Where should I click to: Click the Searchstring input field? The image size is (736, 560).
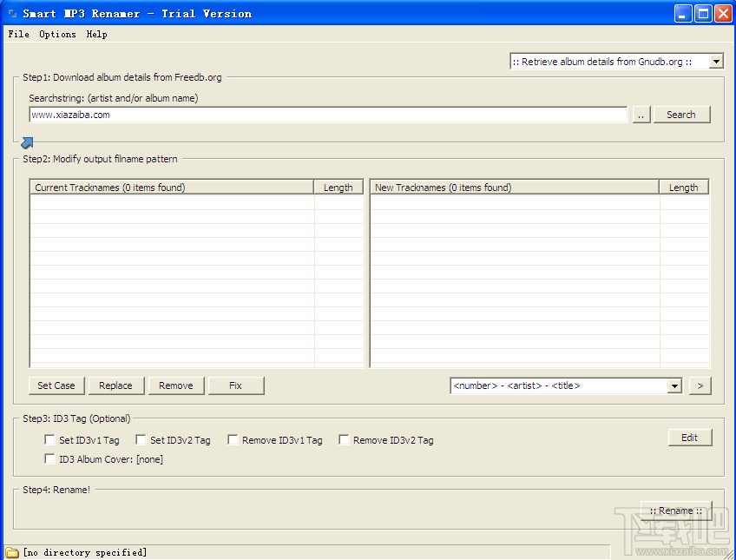click(x=328, y=115)
